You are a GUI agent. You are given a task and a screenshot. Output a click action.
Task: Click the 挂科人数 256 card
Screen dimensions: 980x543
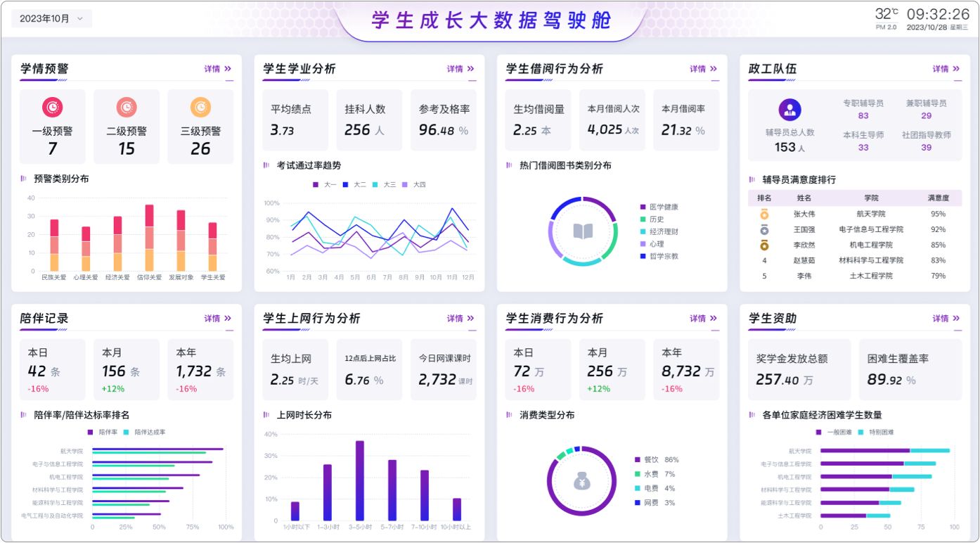tap(369, 120)
